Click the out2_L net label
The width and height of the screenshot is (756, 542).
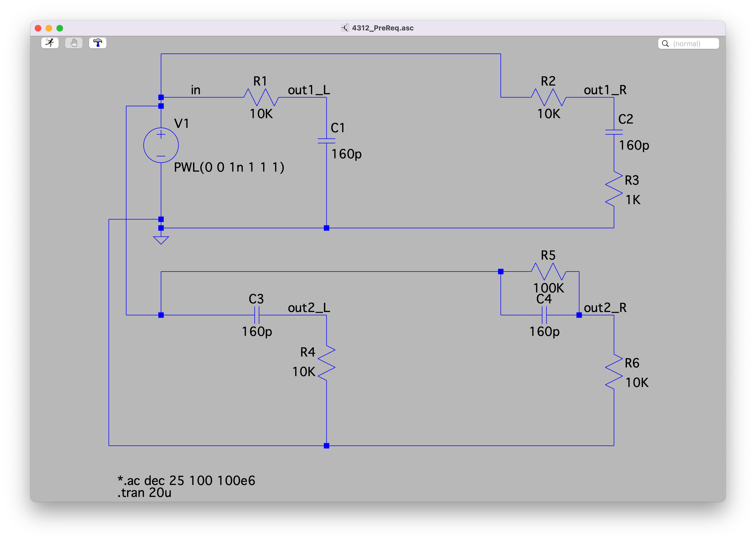(309, 308)
